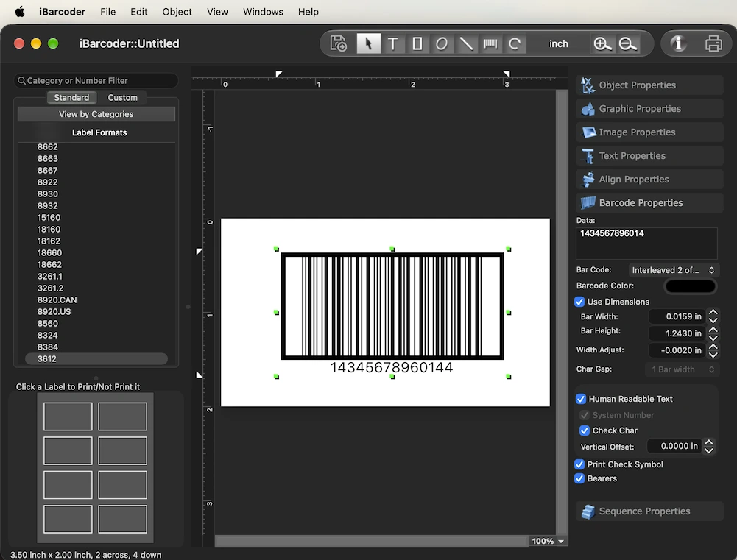This screenshot has height=560, width=737.
Task: Expand Sequence Properties section
Action: click(x=649, y=511)
